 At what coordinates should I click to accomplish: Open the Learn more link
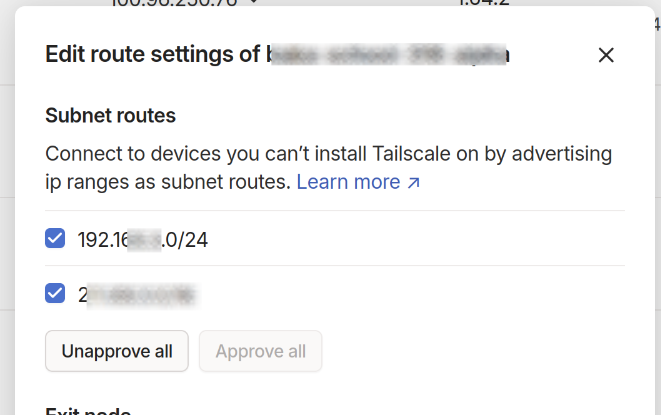(348, 182)
